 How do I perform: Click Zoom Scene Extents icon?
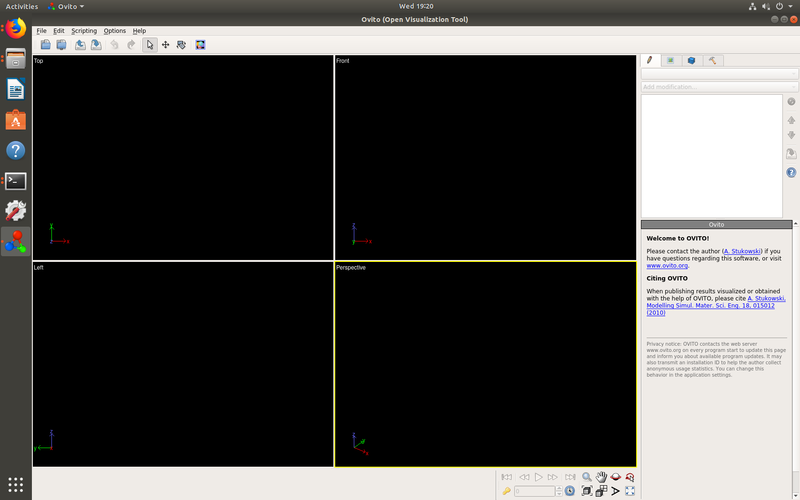click(x=587, y=491)
